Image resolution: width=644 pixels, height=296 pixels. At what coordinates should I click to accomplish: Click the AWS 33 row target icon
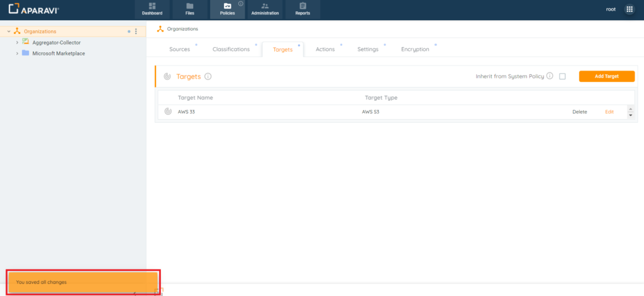(167, 111)
